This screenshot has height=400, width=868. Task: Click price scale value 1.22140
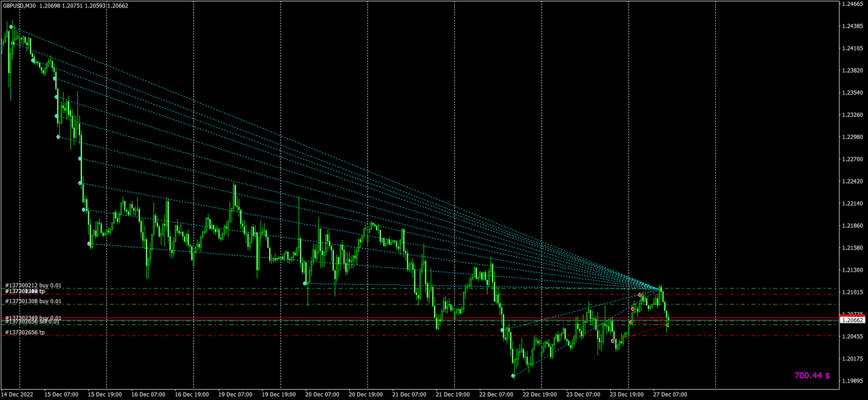point(853,204)
